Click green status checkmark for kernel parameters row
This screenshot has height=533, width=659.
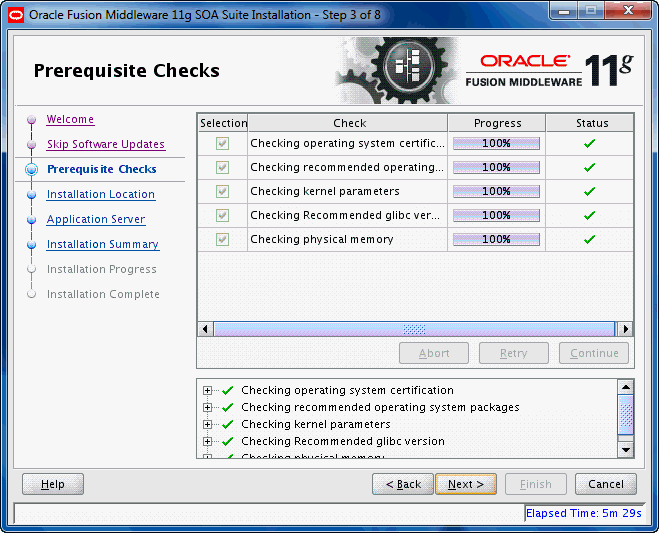coord(589,192)
